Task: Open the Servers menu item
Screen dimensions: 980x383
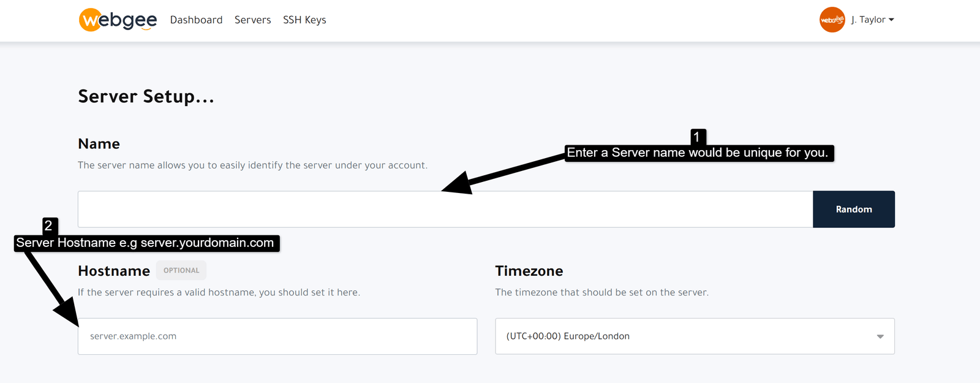Action: point(252,20)
